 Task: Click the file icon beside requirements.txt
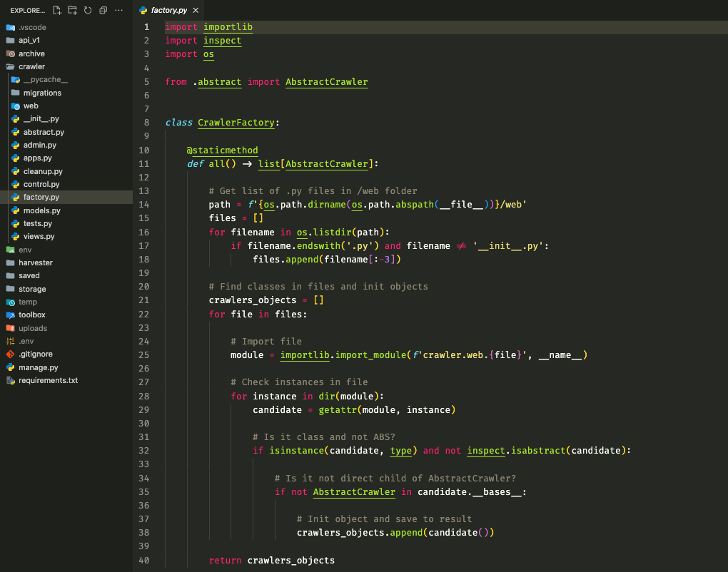tap(10, 380)
